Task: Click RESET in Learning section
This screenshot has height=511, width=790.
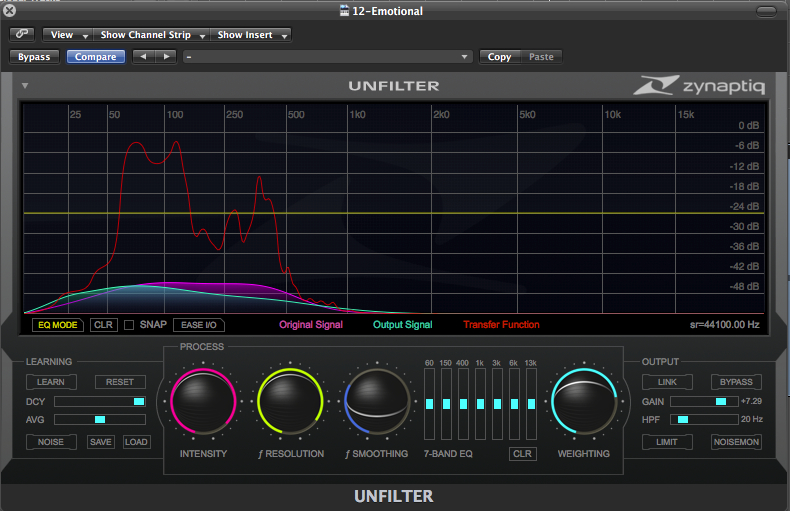Action: [120, 382]
